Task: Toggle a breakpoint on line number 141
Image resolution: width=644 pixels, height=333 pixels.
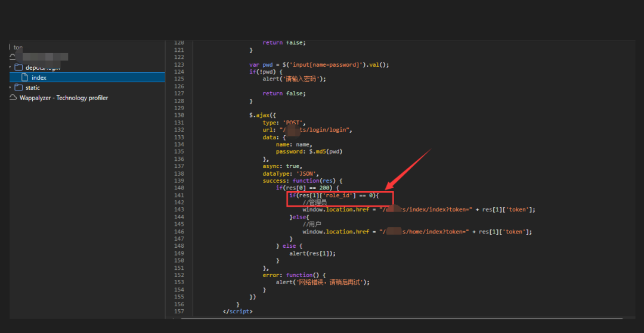Action: click(179, 195)
